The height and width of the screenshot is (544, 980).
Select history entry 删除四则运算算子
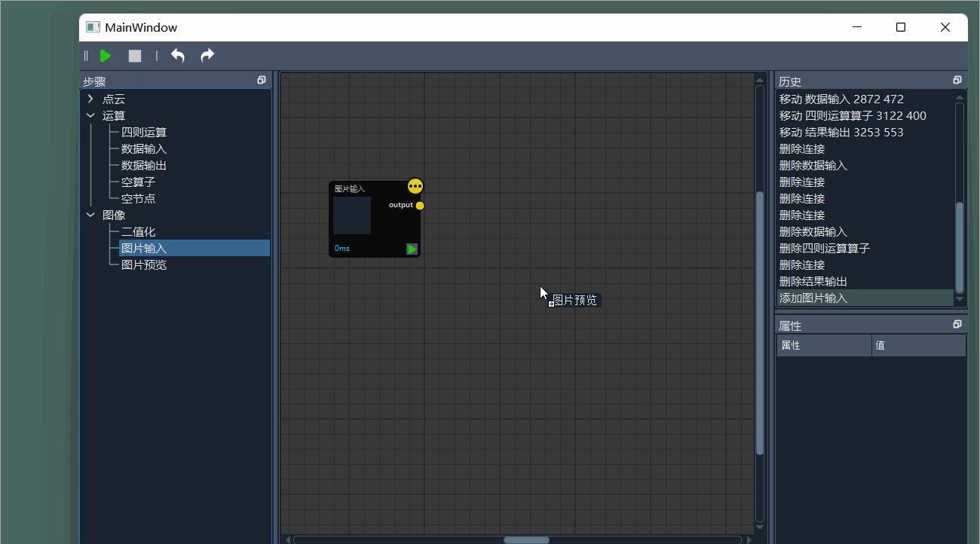click(865, 248)
